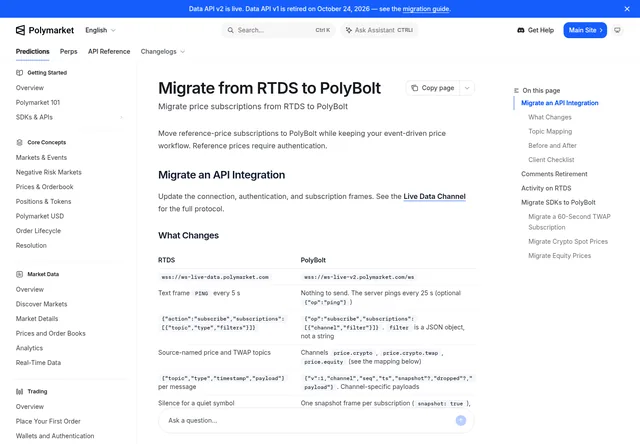The width and height of the screenshot is (640, 444).
Task: Jump to Topic Mapping section
Action: [550, 131]
